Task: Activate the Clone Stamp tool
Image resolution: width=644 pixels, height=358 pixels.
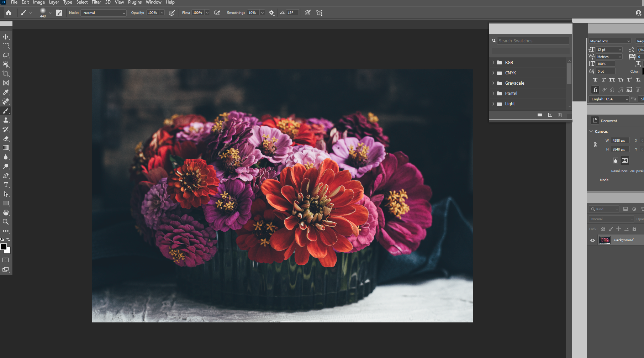Action: tap(6, 120)
